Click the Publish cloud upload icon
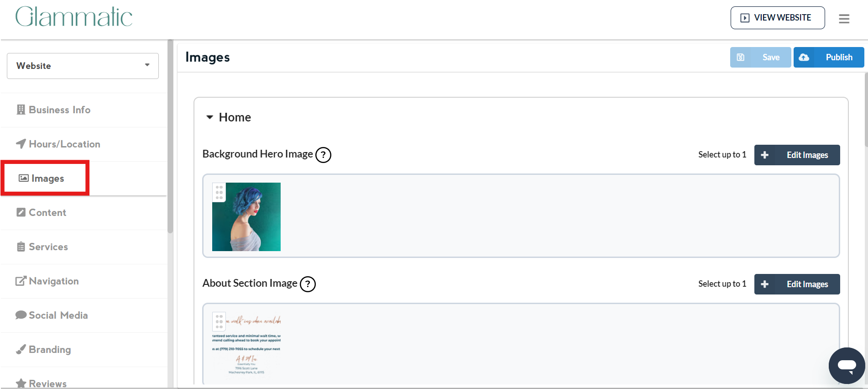The height and width of the screenshot is (389, 868). [804, 58]
